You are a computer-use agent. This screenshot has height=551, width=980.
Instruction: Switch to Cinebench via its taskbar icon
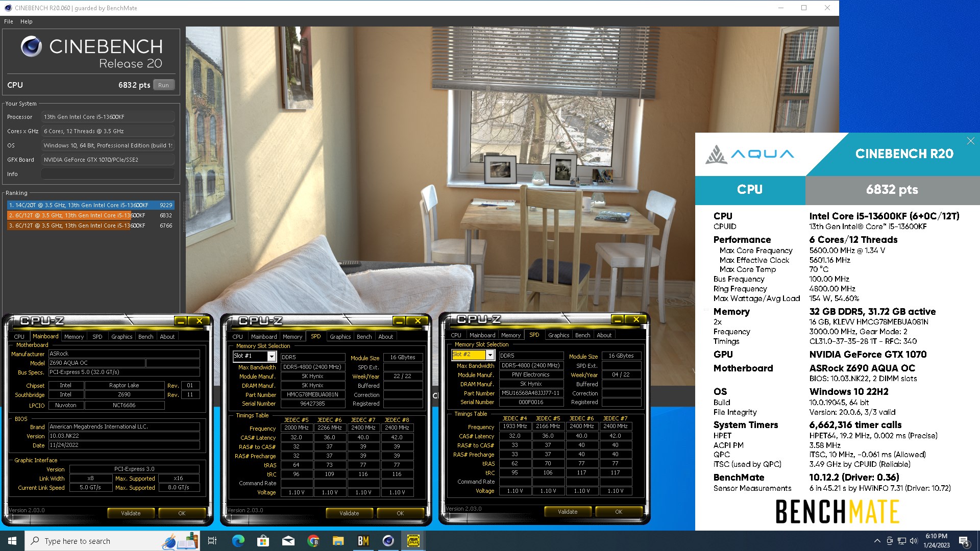point(388,541)
